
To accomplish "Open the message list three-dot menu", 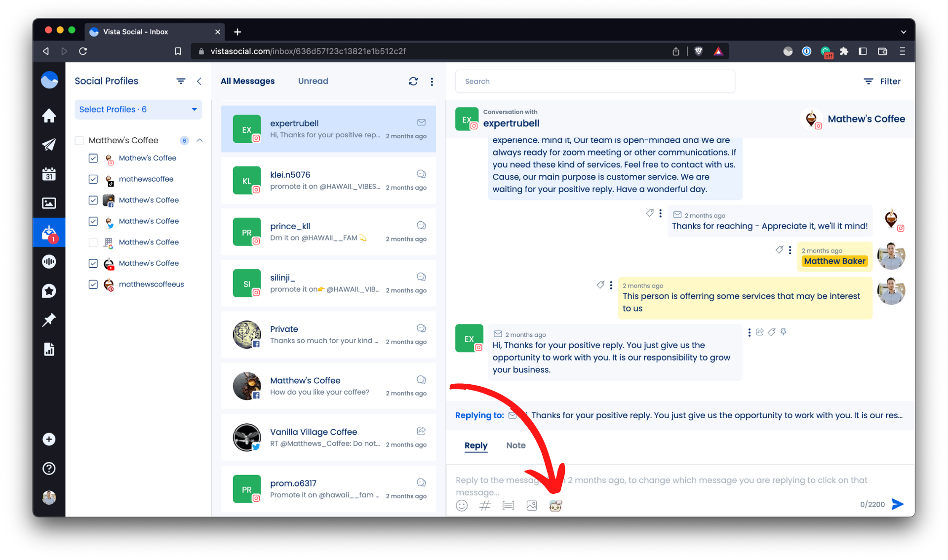I will 432,81.
